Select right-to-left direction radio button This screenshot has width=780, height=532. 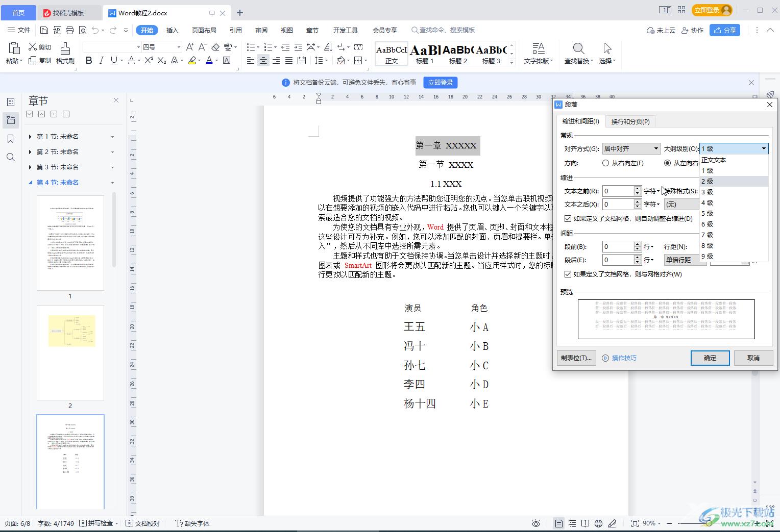pos(605,163)
